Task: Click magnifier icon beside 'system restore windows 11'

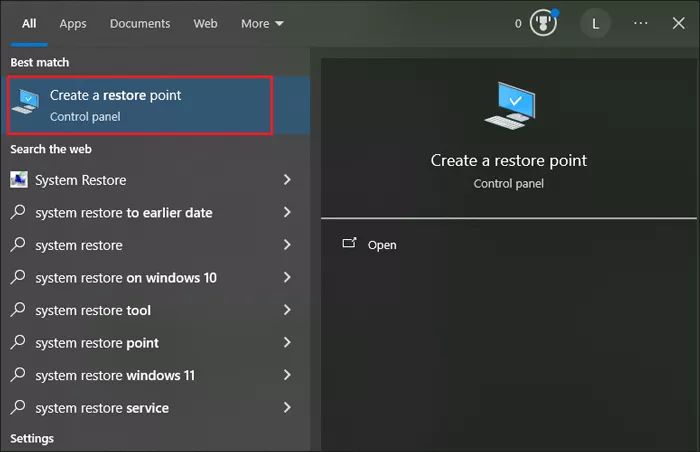Action: pyautogui.click(x=18, y=375)
